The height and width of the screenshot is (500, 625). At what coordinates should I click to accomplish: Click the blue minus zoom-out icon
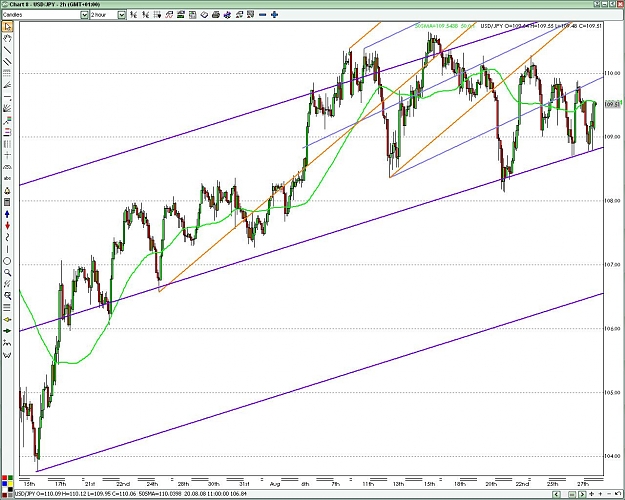[x=262, y=15]
